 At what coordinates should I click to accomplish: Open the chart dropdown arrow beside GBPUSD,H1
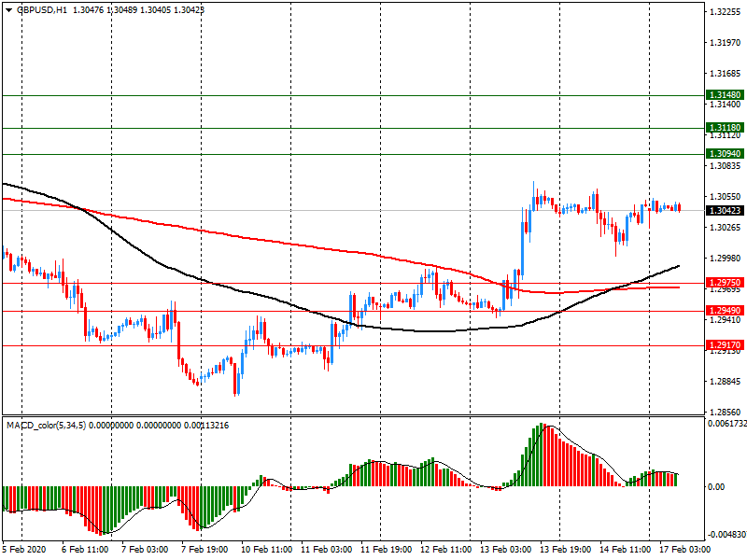pyautogui.click(x=8, y=10)
